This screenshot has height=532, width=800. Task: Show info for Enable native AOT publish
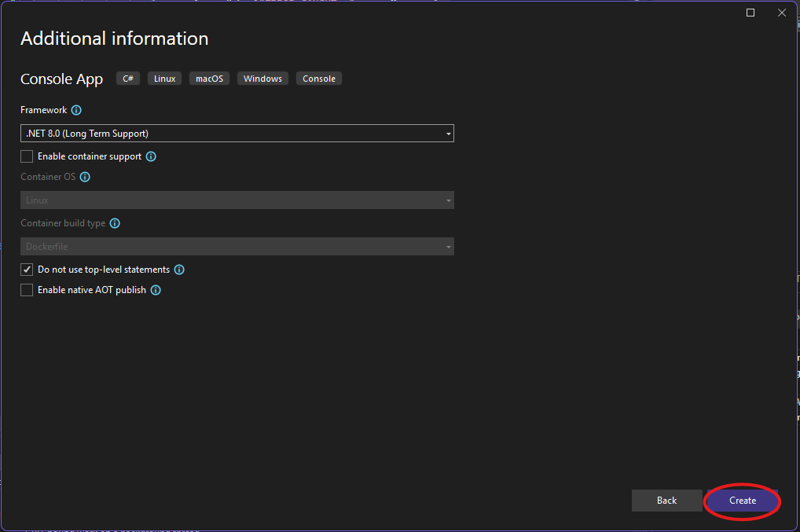(156, 290)
